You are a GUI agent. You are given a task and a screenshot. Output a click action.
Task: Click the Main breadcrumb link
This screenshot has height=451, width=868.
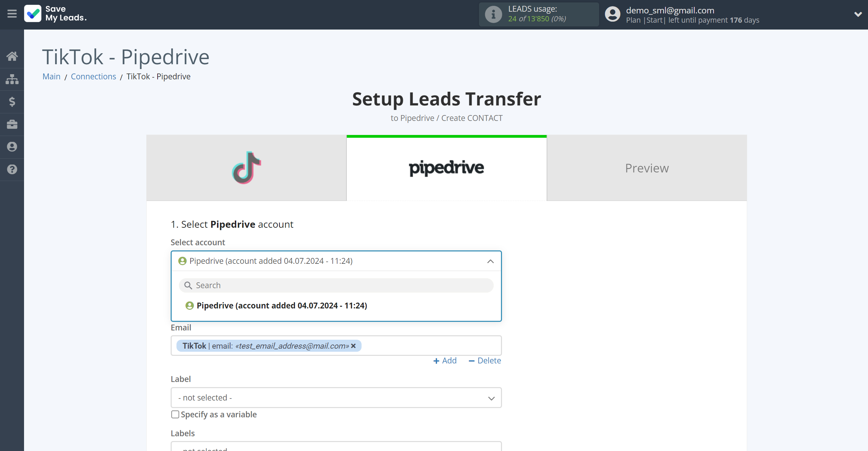[52, 76]
